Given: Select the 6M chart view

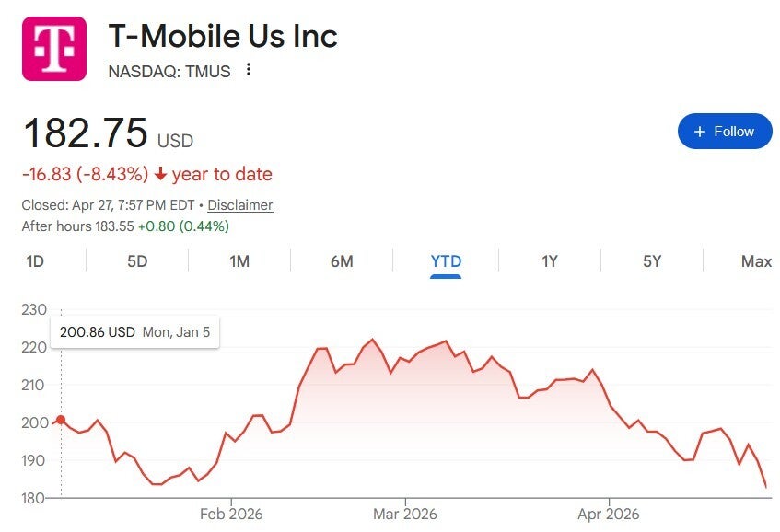Looking at the screenshot, I should coord(342,261).
